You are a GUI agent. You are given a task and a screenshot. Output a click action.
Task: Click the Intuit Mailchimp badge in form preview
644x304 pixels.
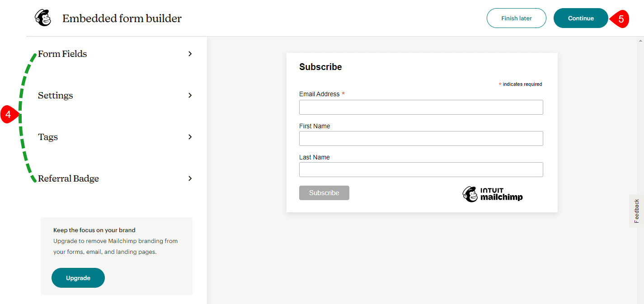(x=492, y=194)
